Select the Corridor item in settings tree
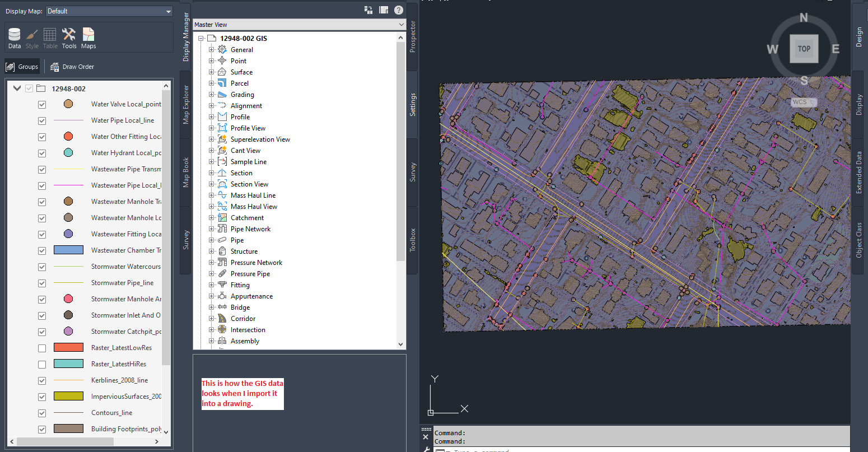868x452 pixels. (x=243, y=319)
